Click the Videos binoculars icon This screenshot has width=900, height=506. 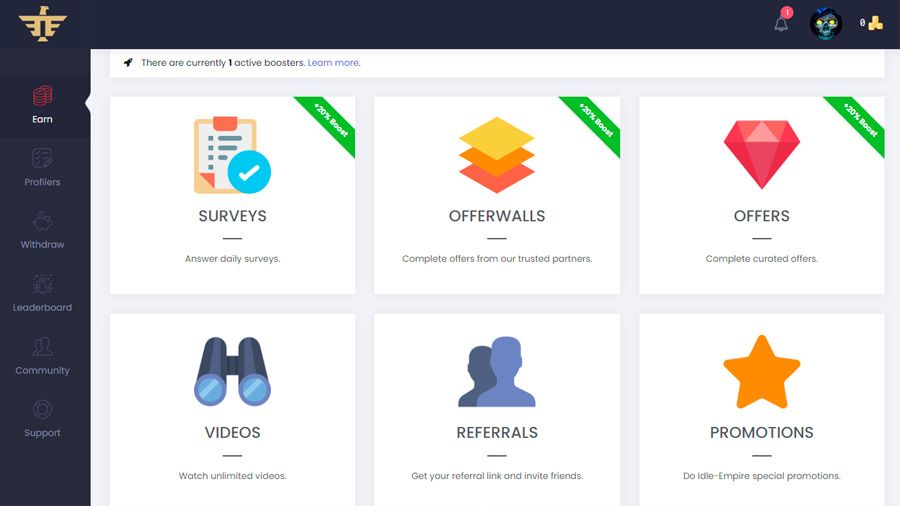[x=232, y=372]
